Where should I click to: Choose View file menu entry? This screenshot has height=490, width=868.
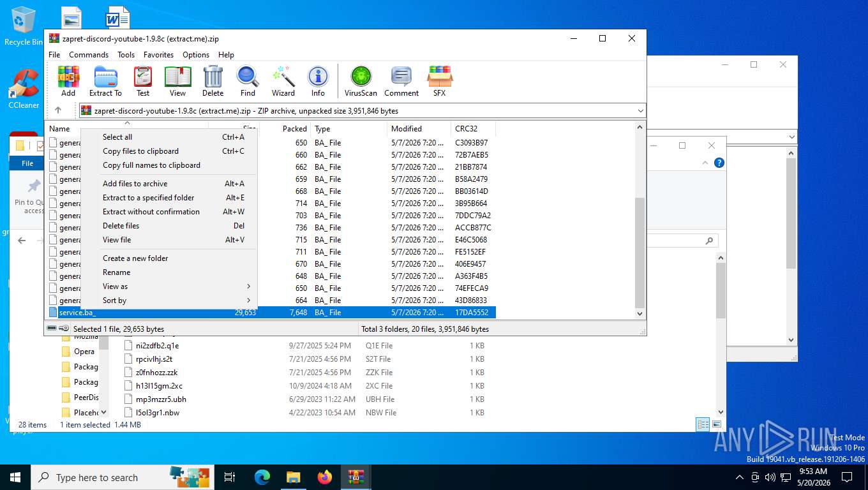coord(168,240)
